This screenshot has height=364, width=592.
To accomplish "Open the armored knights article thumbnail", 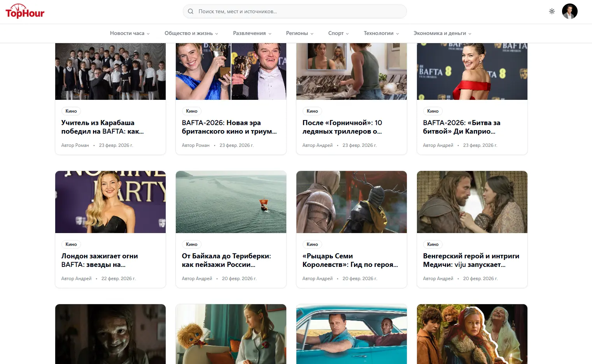I will point(352,202).
